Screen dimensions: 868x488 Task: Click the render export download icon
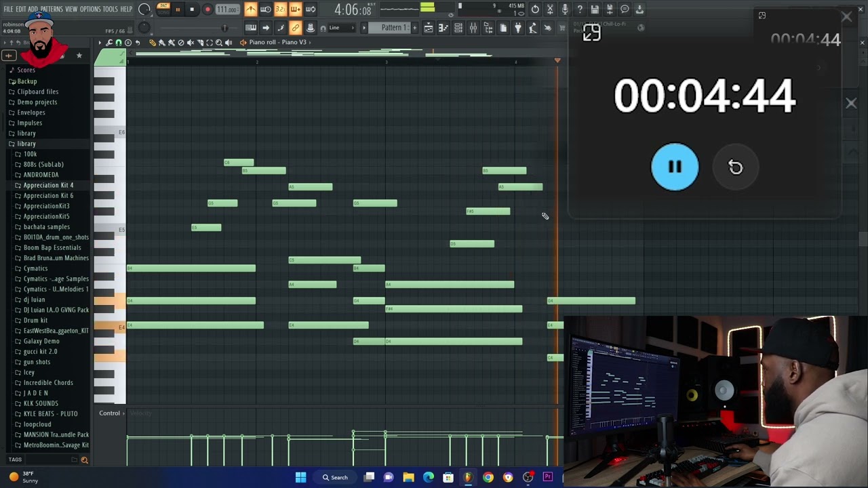[x=639, y=9]
